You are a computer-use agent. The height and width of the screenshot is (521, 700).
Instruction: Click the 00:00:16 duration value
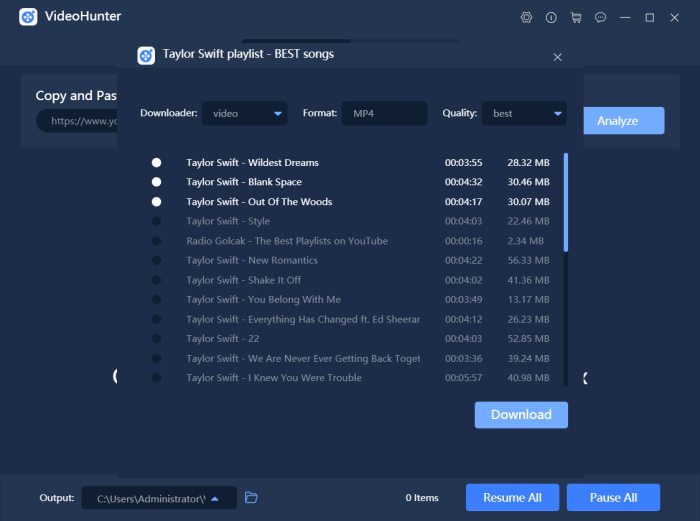pos(463,241)
